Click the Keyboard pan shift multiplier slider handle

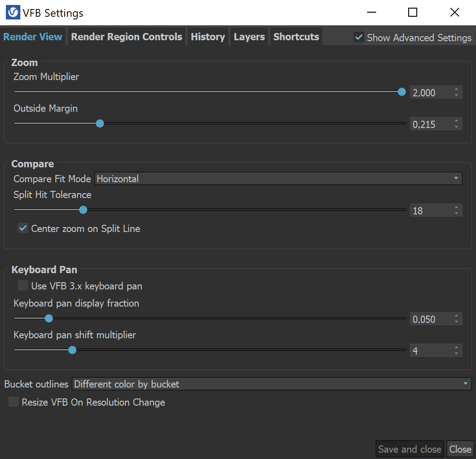click(72, 350)
